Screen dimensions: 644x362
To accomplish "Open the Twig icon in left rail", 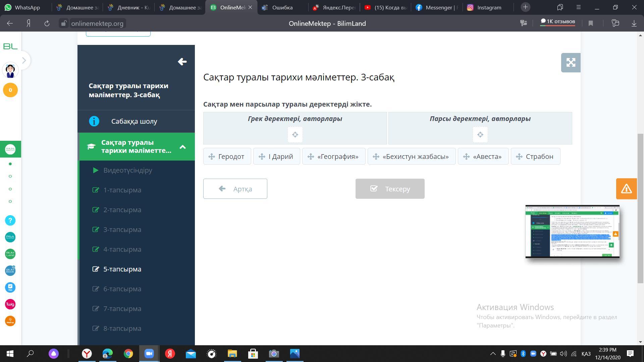I will coord(10,304).
